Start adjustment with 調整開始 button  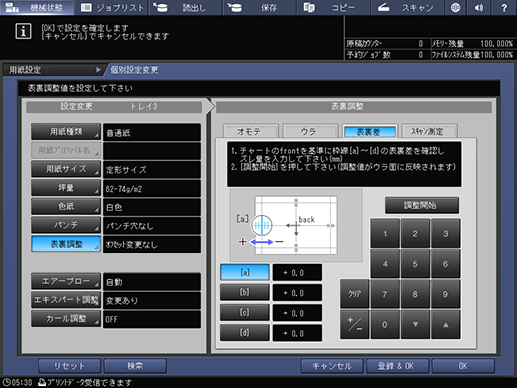[422, 205]
